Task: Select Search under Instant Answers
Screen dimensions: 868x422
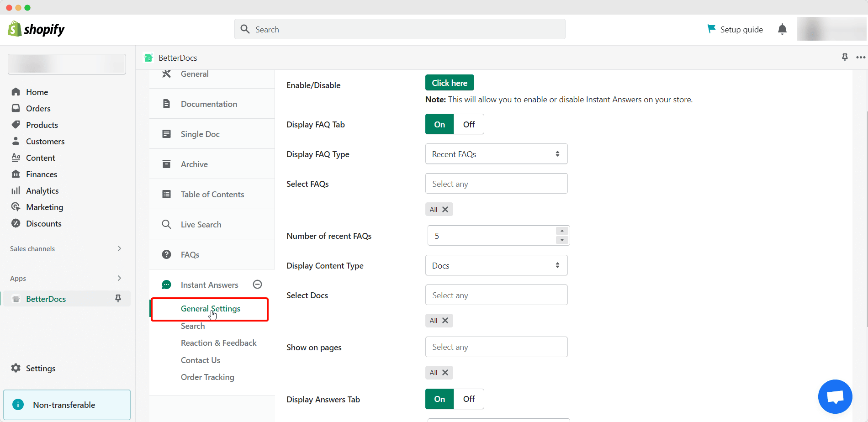Action: pos(193,326)
